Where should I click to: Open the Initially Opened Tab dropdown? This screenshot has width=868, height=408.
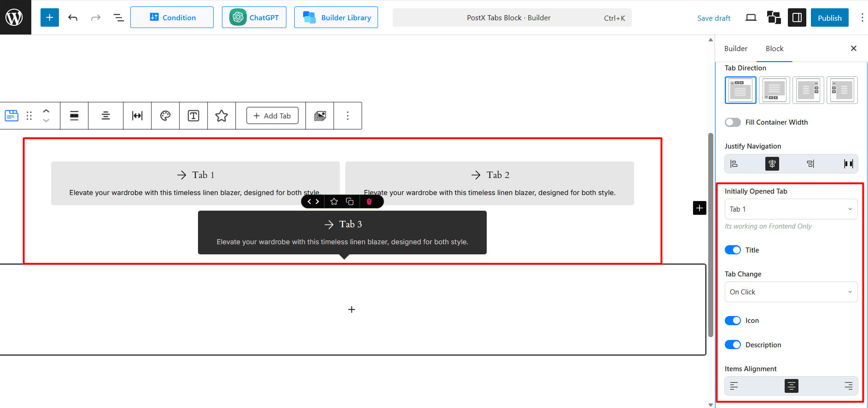791,209
